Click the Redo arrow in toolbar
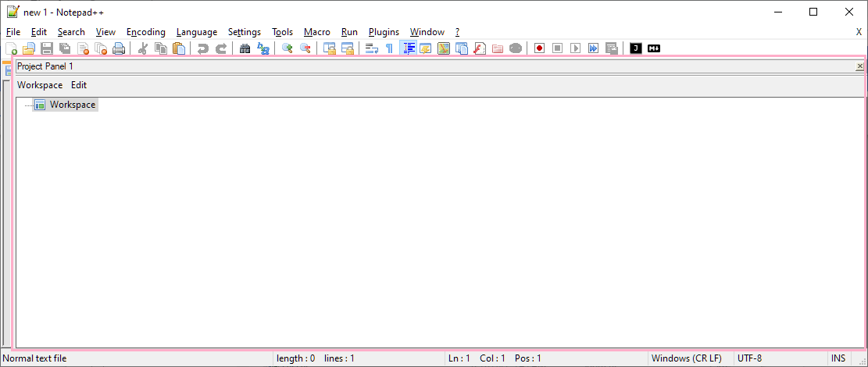The image size is (868, 367). tap(221, 48)
